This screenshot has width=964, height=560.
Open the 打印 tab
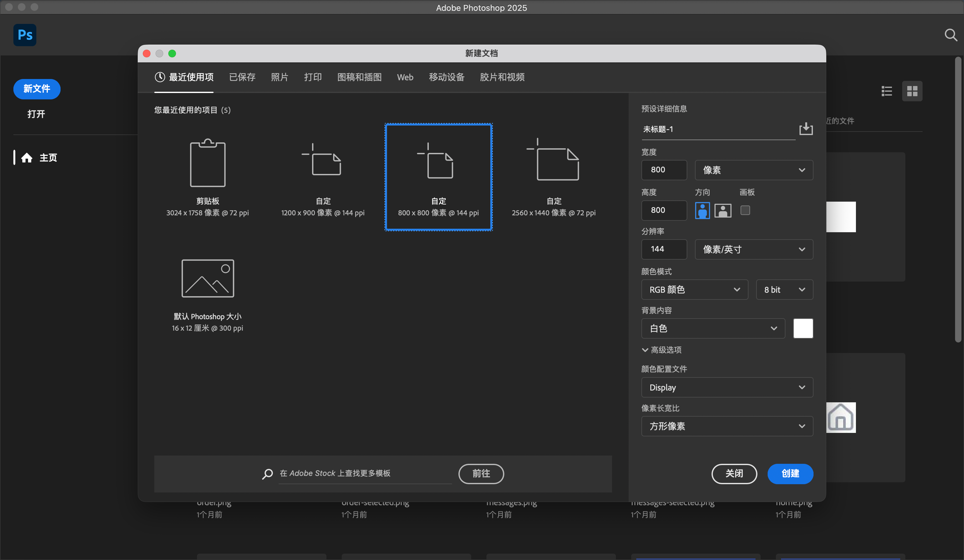(312, 77)
